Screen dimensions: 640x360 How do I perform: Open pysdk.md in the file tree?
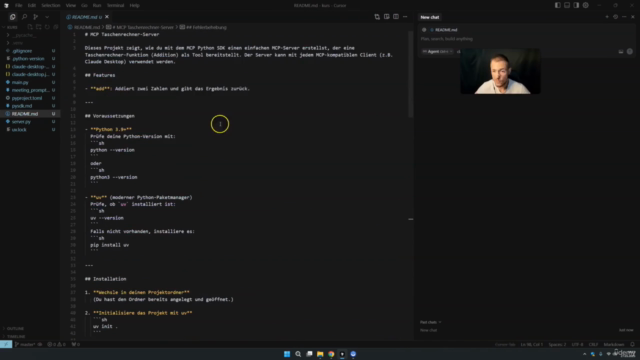click(22, 106)
